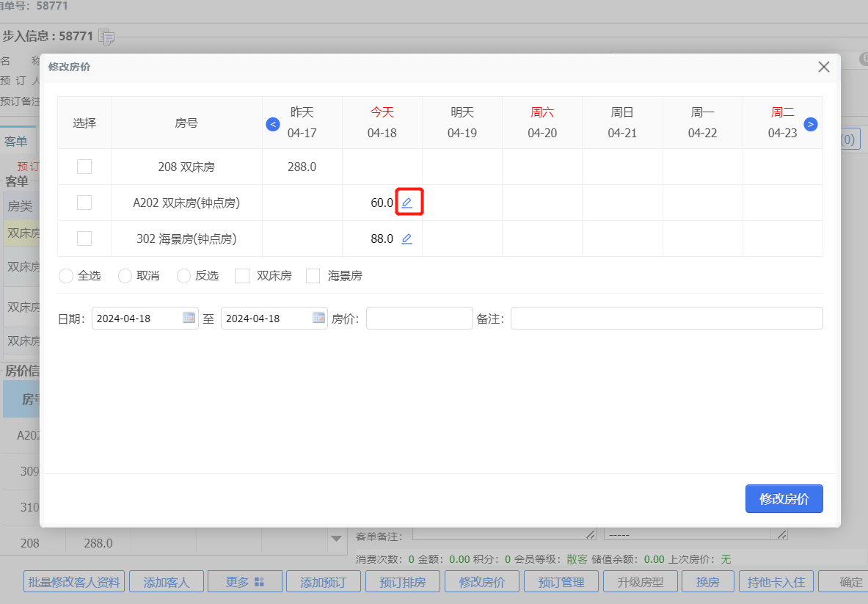Select the 取消 radio button
Image resolution: width=868 pixels, height=604 pixels.
tap(125, 276)
